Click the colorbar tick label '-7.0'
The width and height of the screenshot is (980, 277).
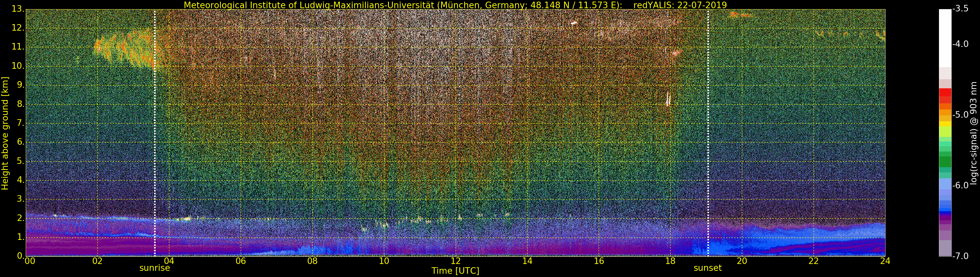point(960,256)
